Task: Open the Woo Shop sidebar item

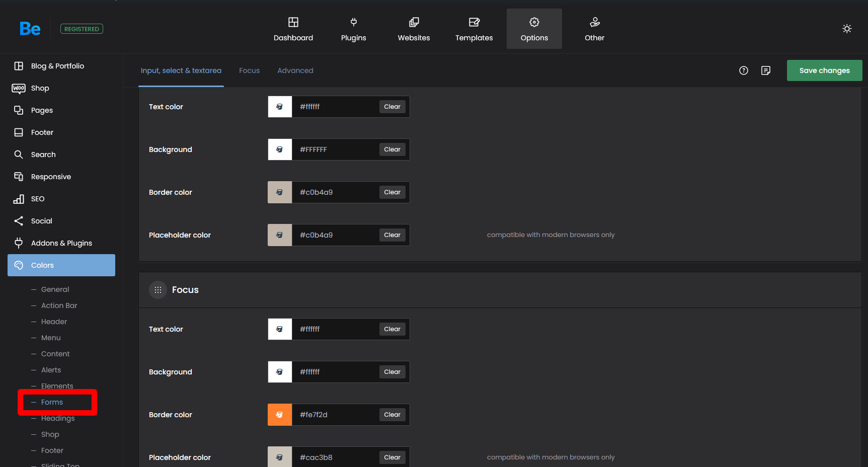Action: tap(61, 88)
